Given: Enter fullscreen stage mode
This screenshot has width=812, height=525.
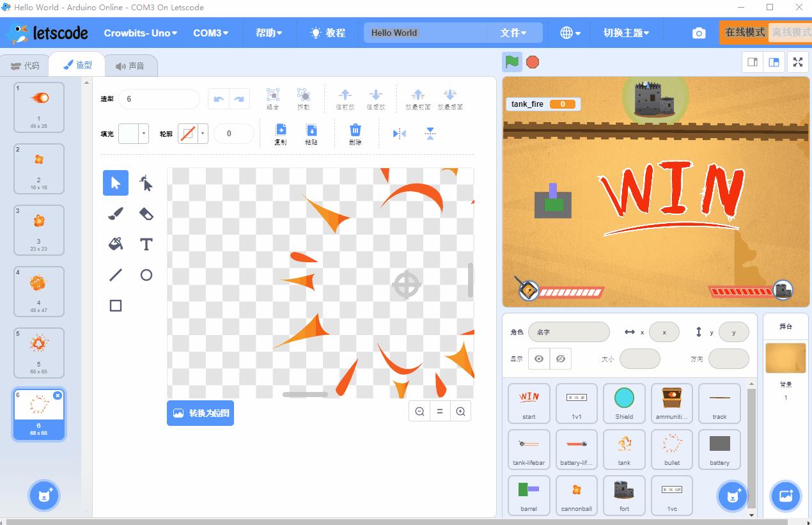Looking at the screenshot, I should click(x=798, y=62).
